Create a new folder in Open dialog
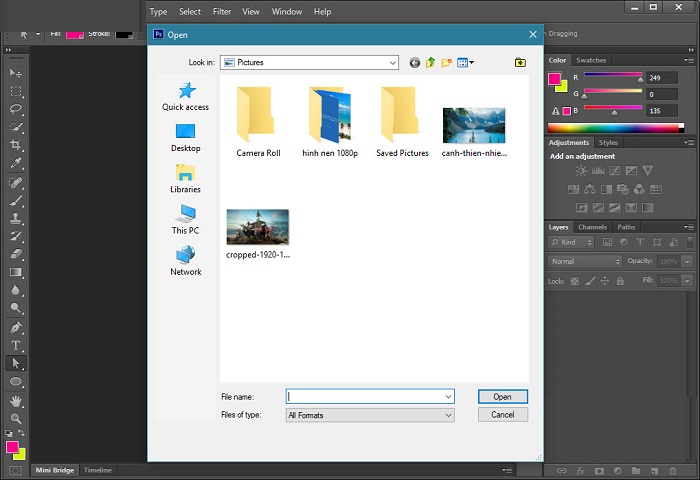Viewport: 700px width, 480px height. (446, 63)
